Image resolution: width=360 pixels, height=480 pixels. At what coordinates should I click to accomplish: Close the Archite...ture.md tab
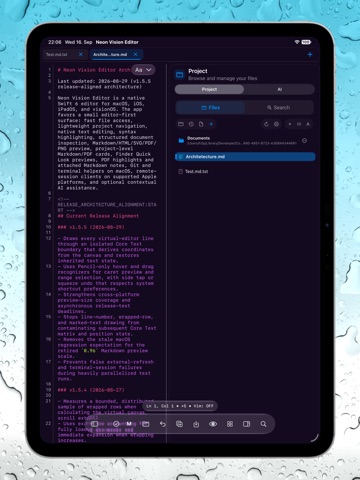click(135, 54)
